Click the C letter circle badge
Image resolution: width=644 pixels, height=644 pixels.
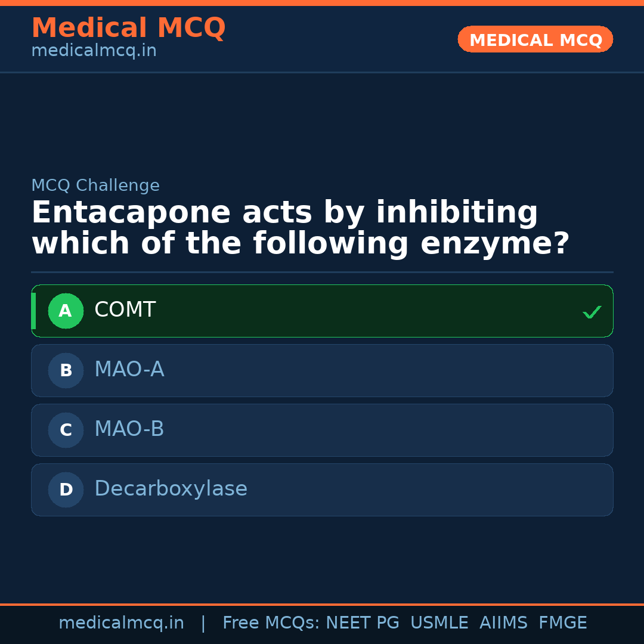coord(66,430)
